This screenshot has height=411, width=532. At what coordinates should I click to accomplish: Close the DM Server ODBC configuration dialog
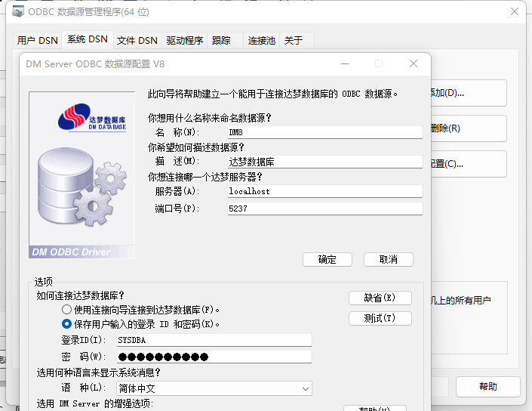(414, 63)
